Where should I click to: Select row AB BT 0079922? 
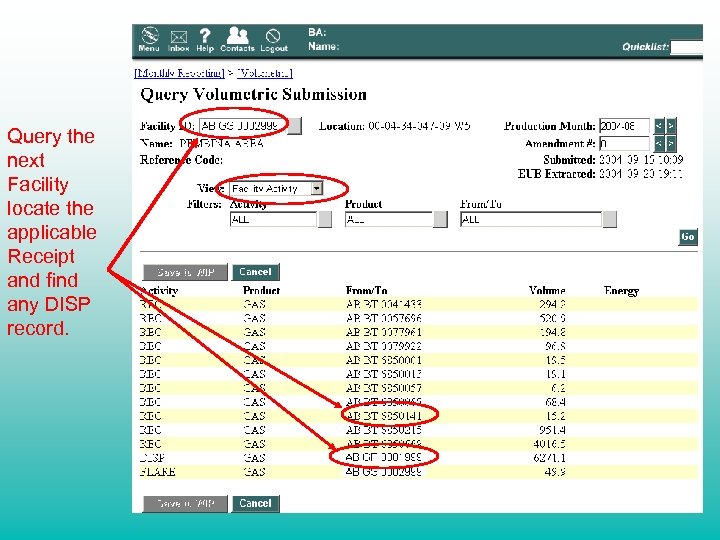coord(418,346)
